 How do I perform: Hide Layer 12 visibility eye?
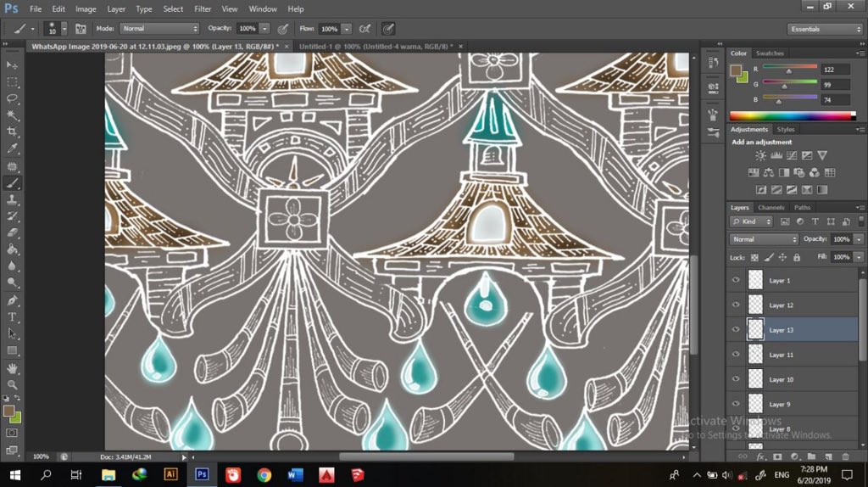point(736,305)
